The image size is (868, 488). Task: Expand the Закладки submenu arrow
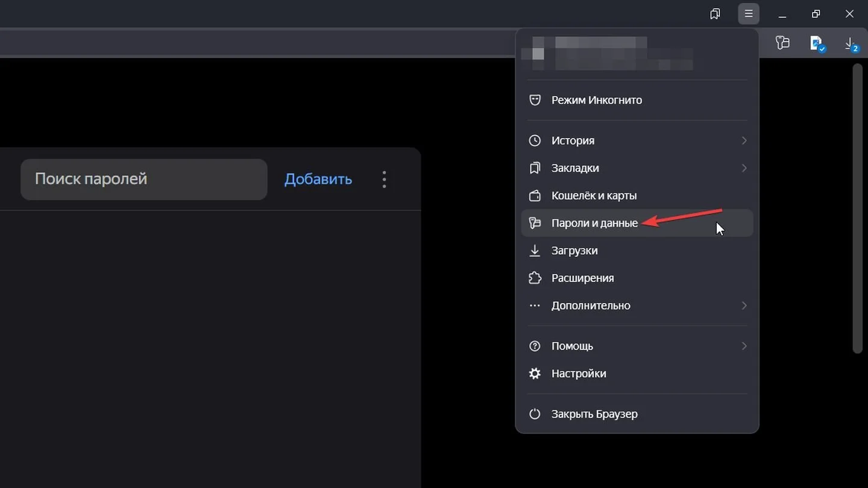click(744, 168)
